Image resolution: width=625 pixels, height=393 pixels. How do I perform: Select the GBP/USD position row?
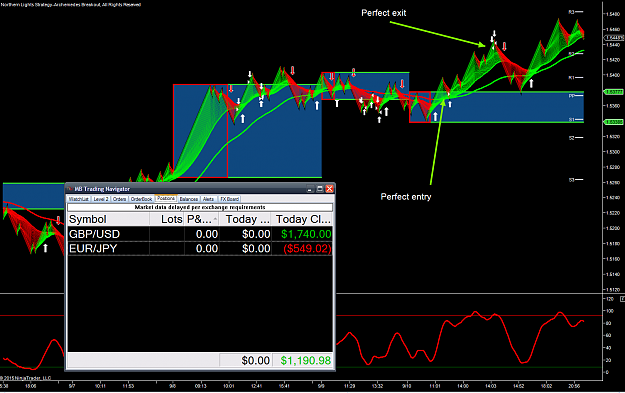[200, 234]
